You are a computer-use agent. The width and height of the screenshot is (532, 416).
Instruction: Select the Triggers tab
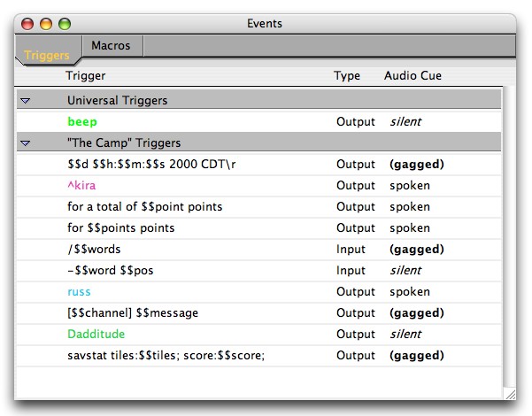tap(47, 55)
